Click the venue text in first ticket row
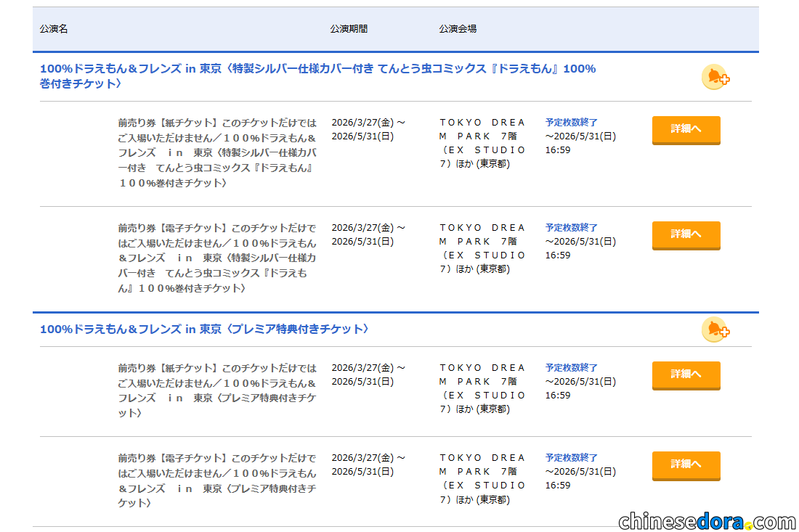 (482, 143)
